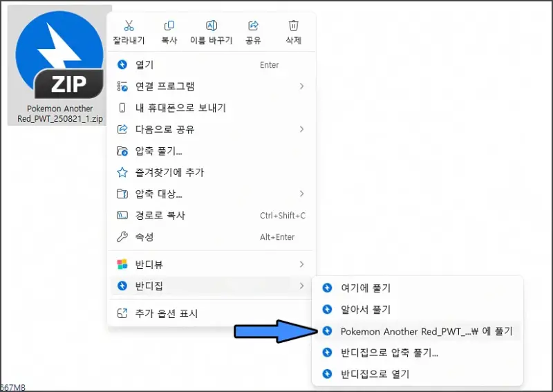Open the 연결 프로그램 menu entry
This screenshot has width=553, height=392.
(x=212, y=86)
